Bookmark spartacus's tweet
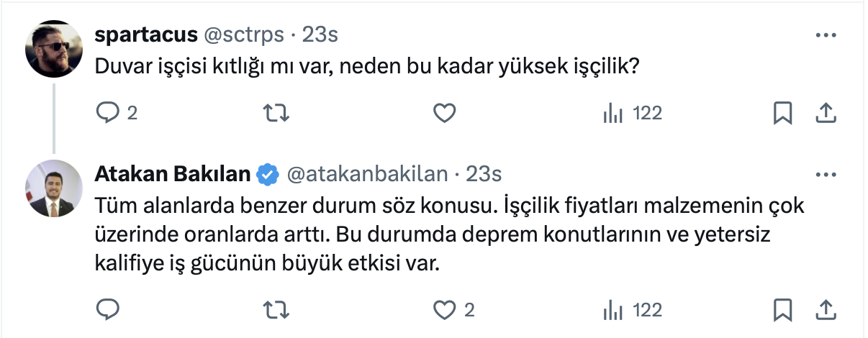This screenshot has width=868, height=338. pos(782,113)
